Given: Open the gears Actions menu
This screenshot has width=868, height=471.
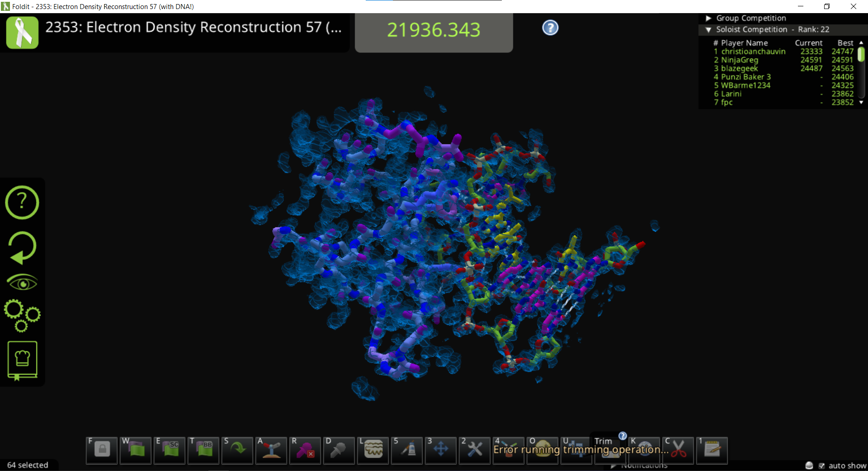Looking at the screenshot, I should coord(22,315).
